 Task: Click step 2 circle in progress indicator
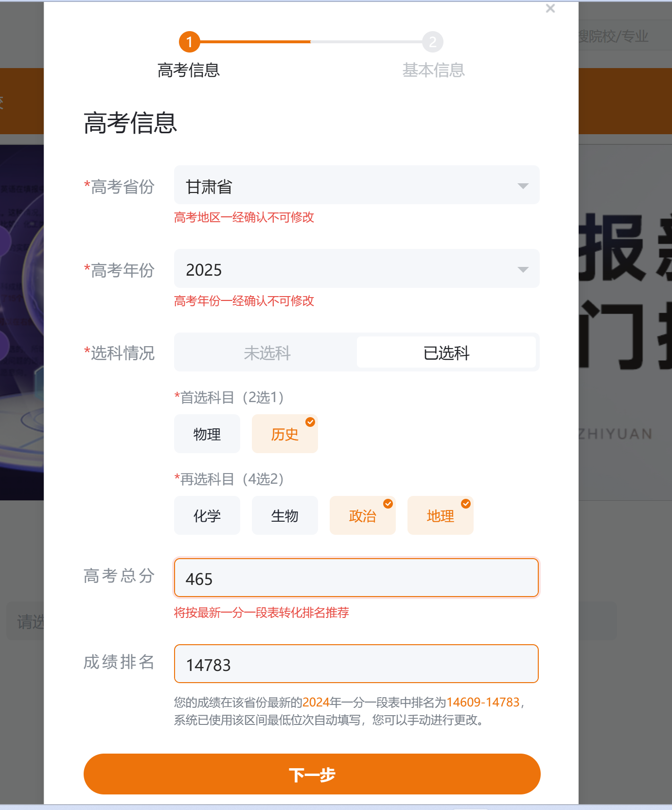coord(433,42)
